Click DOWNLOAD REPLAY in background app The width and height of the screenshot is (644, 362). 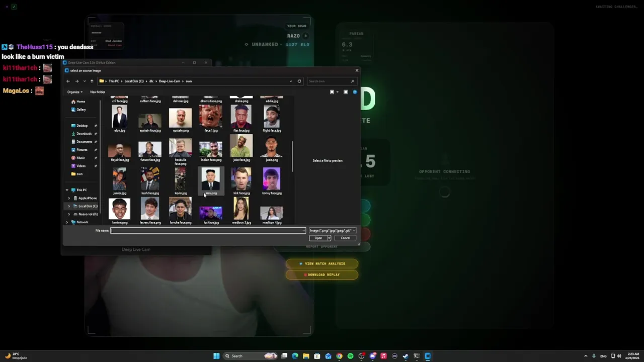click(x=322, y=275)
